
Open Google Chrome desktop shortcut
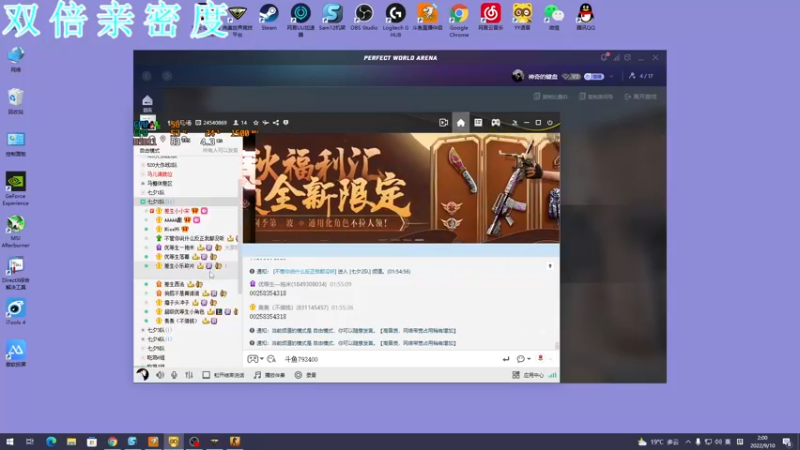click(x=459, y=20)
